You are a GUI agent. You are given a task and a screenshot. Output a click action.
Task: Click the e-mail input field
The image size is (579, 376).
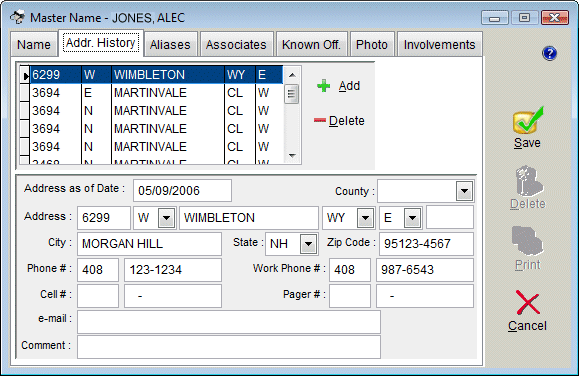(229, 322)
